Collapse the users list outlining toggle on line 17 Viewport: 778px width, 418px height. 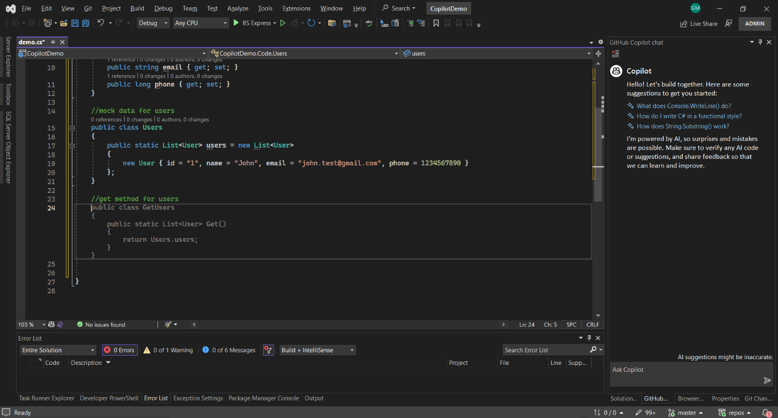pos(72,145)
